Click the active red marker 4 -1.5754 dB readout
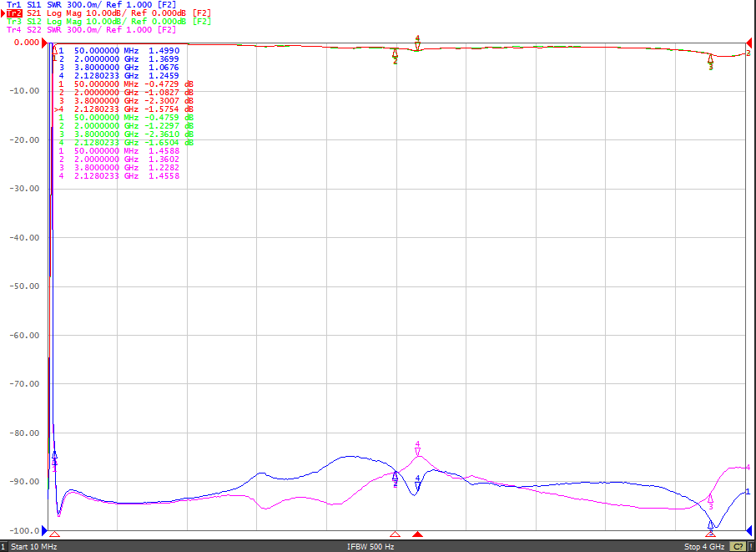Screen dimensions: 756x552 (124, 109)
